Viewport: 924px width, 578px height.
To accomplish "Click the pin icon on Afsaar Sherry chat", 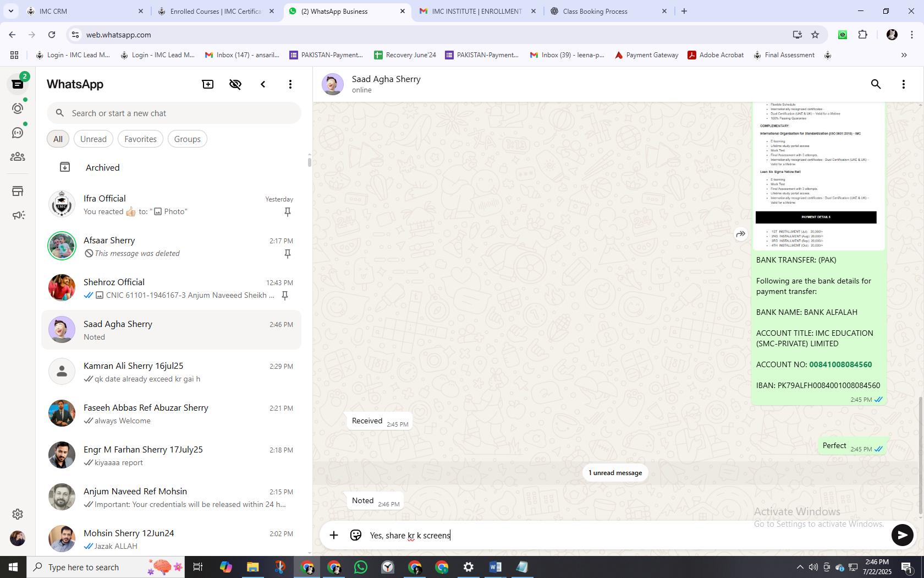I will 287,254.
